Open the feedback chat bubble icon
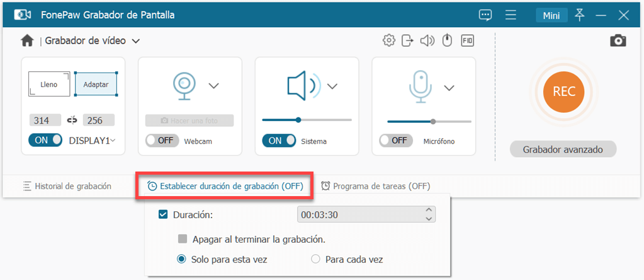This screenshot has width=644, height=280. tap(485, 16)
